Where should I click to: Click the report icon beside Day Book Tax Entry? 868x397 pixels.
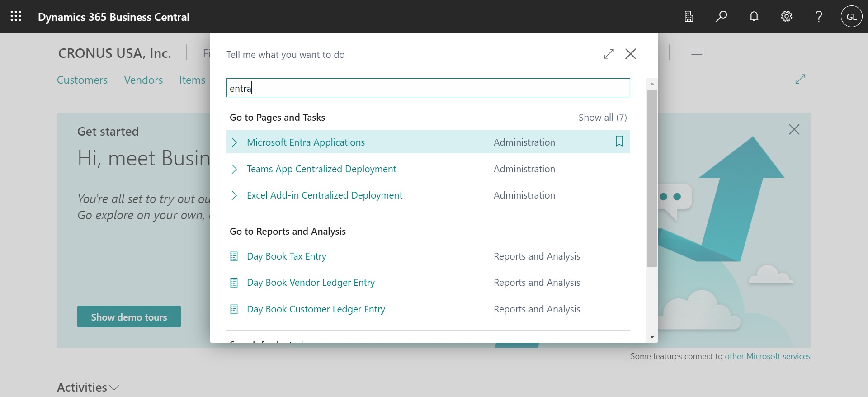tap(234, 256)
